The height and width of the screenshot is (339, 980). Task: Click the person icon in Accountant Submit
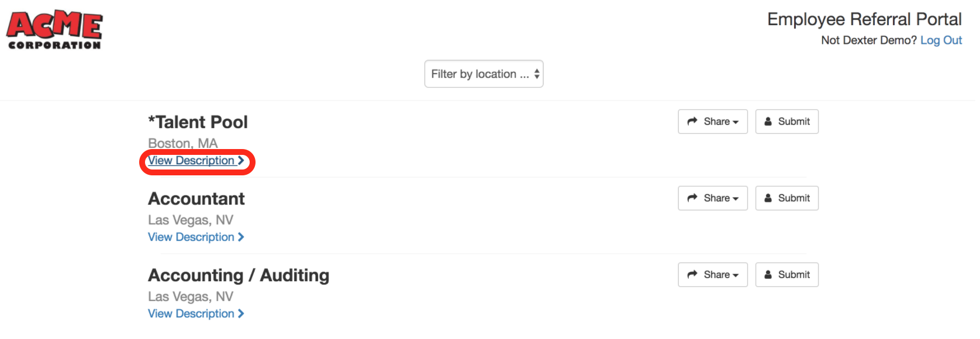768,198
